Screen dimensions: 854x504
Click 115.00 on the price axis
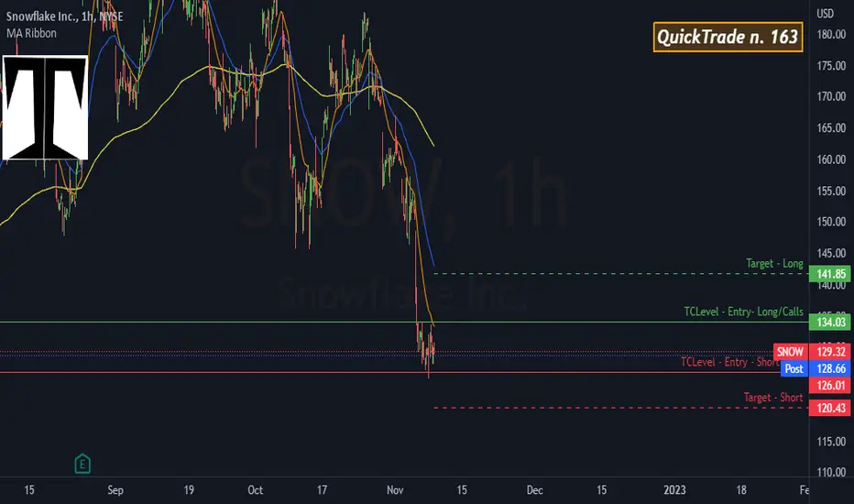(831, 442)
